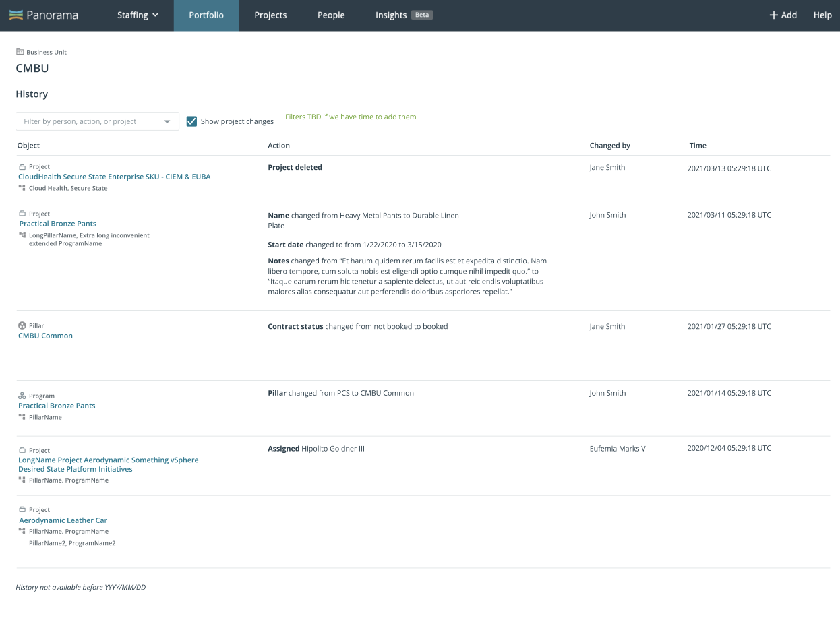
Task: Click the project icon above CloudHealth Secure State
Action: point(22,167)
